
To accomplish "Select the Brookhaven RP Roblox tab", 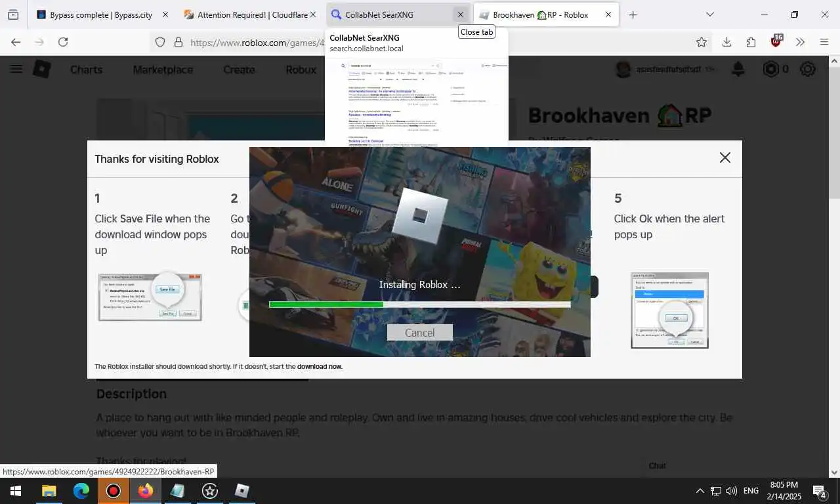I will coord(546,14).
